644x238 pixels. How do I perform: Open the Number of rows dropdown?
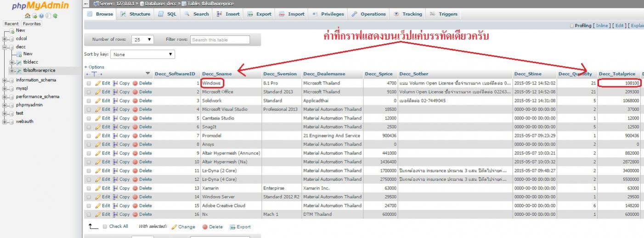coord(143,40)
